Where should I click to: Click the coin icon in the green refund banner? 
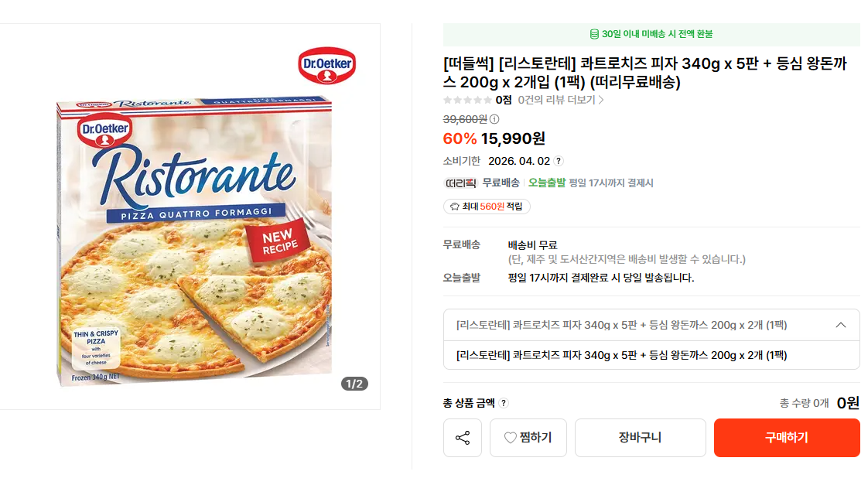click(594, 34)
